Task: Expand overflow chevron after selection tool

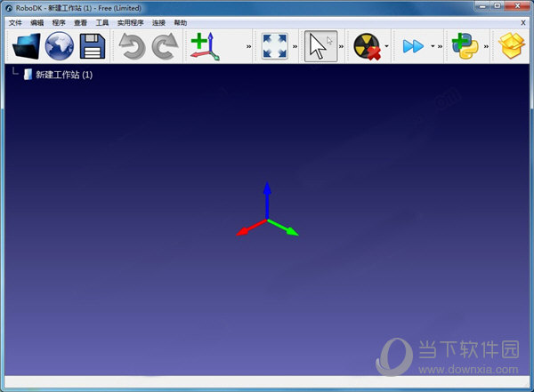Action: pyautogui.click(x=341, y=46)
